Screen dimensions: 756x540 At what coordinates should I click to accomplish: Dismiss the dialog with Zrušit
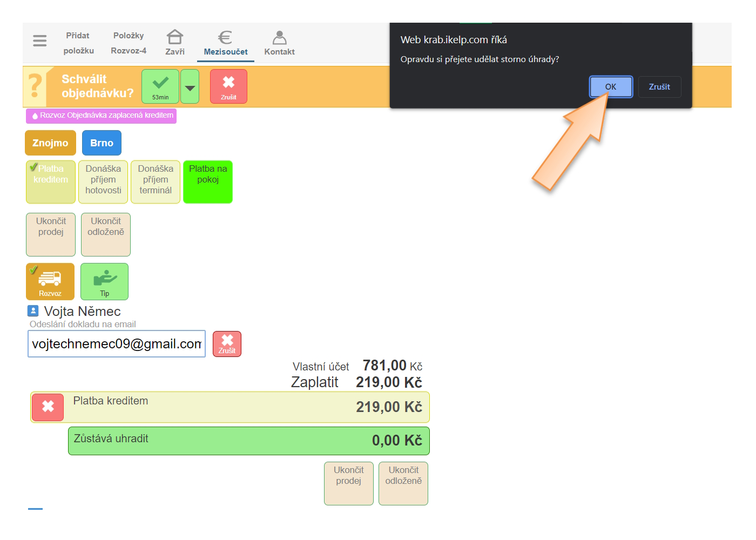coord(659,87)
